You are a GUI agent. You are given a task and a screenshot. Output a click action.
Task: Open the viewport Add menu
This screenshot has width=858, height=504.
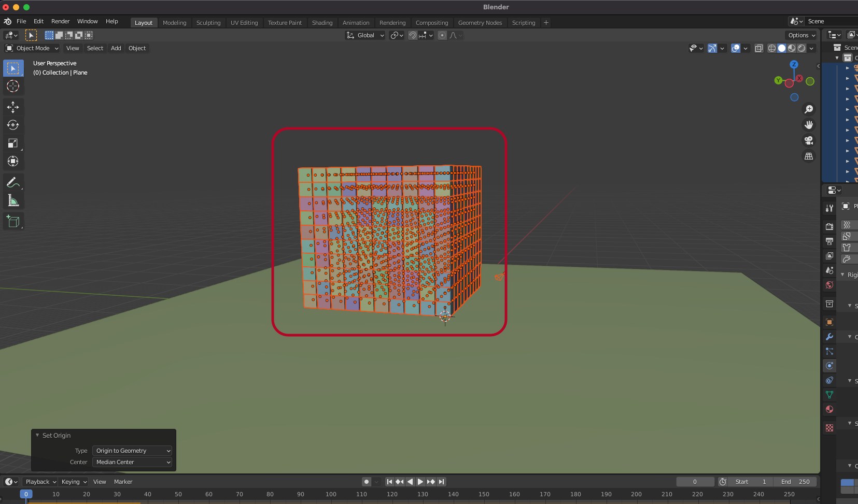click(116, 48)
